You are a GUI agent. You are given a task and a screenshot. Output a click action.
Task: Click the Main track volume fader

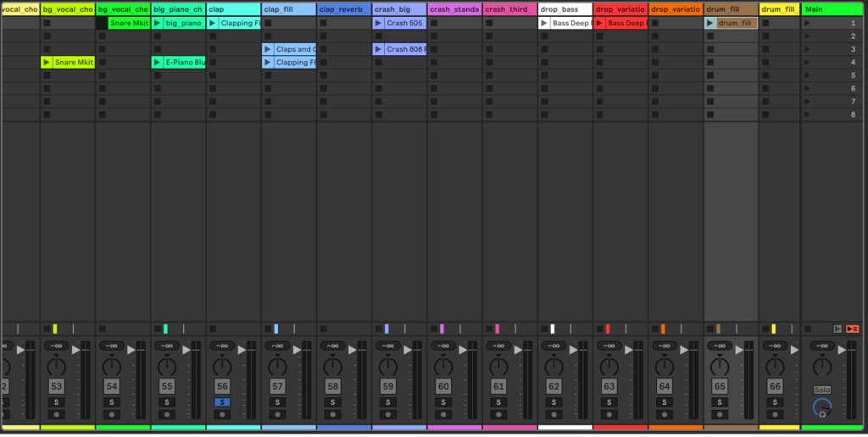point(842,350)
